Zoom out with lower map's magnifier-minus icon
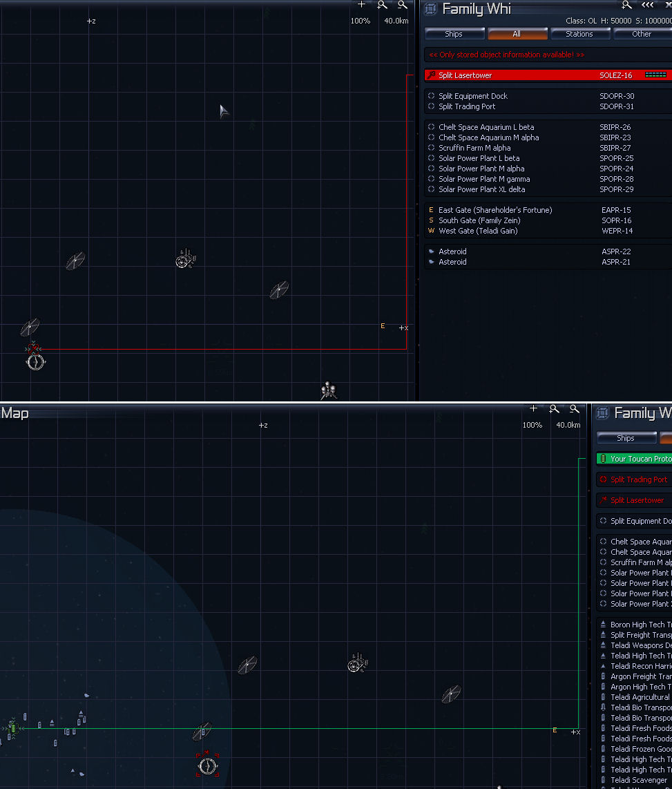The image size is (672, 789). tap(574, 409)
